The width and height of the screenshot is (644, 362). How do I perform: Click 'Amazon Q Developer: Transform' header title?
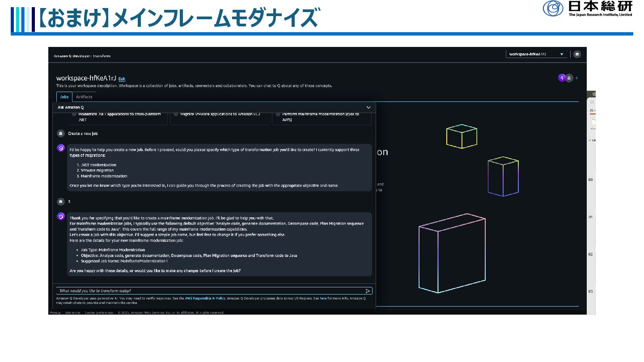tap(82, 56)
